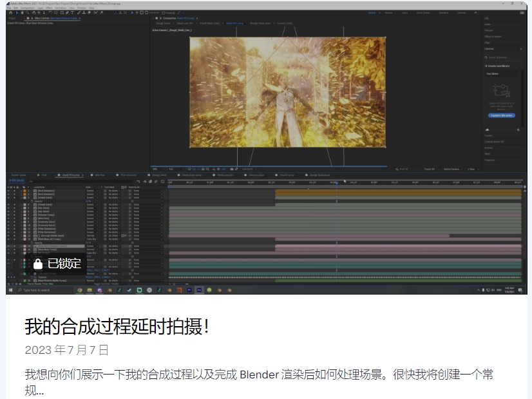Switch to the Render Queue tab
This screenshot has height=399, width=532.
click(x=19, y=175)
